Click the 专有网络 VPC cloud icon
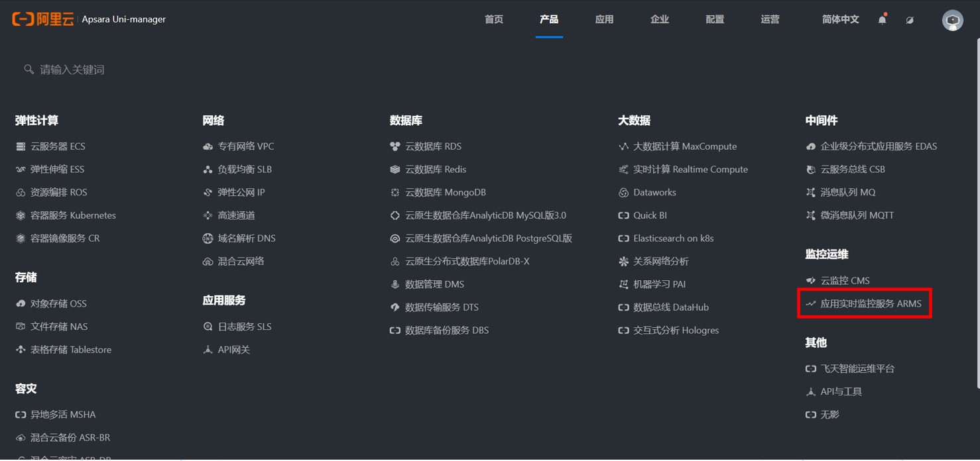 [208, 146]
